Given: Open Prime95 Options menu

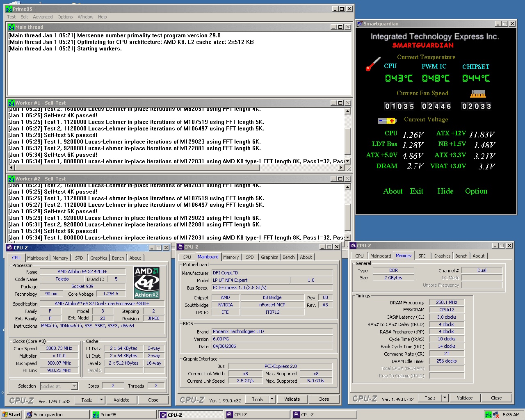Looking at the screenshot, I should (x=65, y=17).
